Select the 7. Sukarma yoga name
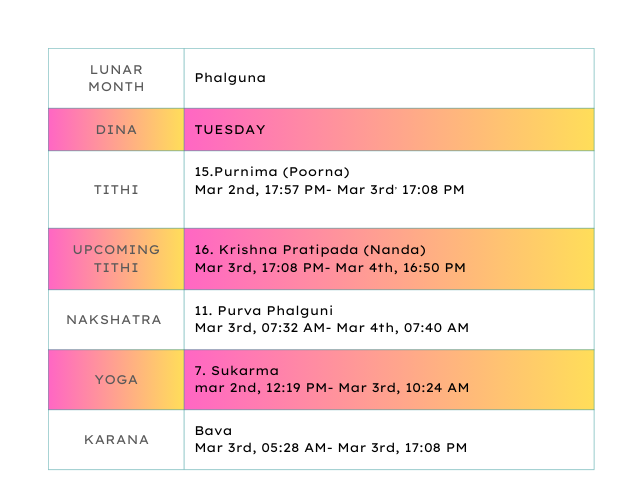Viewport: 640px width, 480px height. [x=236, y=370]
